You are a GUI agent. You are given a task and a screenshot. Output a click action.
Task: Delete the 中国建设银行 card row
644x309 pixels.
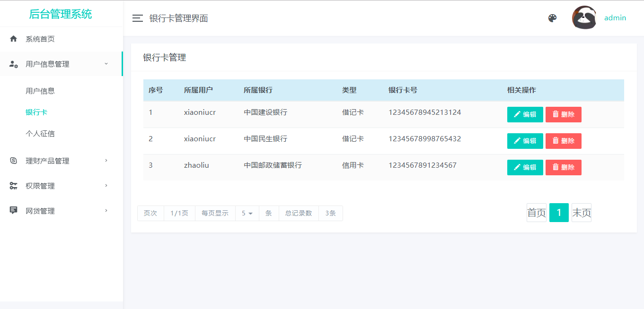pos(564,114)
